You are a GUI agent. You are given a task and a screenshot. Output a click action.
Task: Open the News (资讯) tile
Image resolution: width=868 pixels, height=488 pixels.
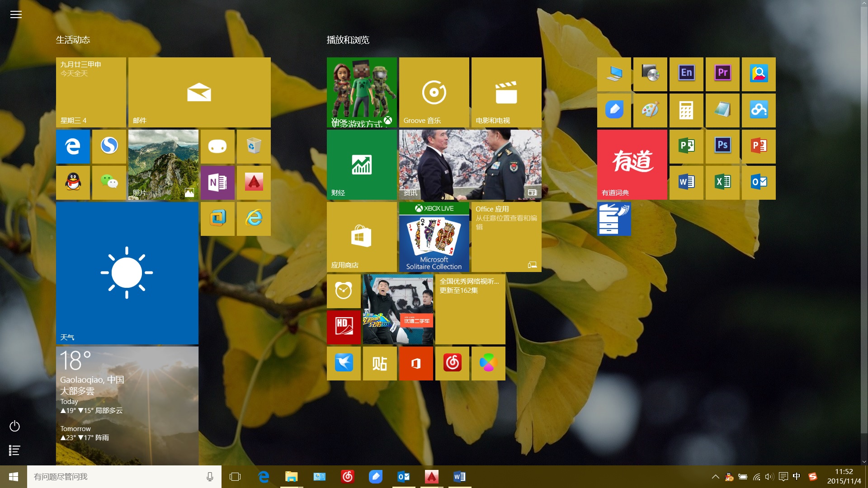coord(470,164)
